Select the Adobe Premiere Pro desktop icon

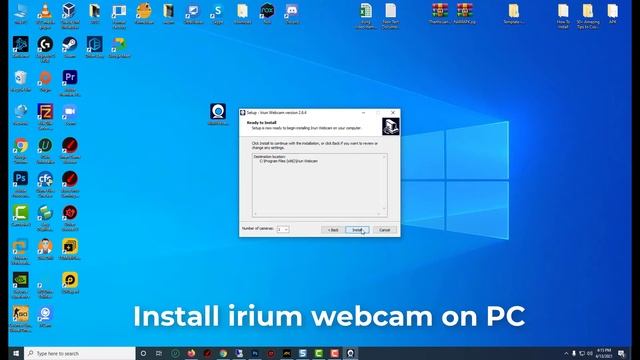point(70,83)
